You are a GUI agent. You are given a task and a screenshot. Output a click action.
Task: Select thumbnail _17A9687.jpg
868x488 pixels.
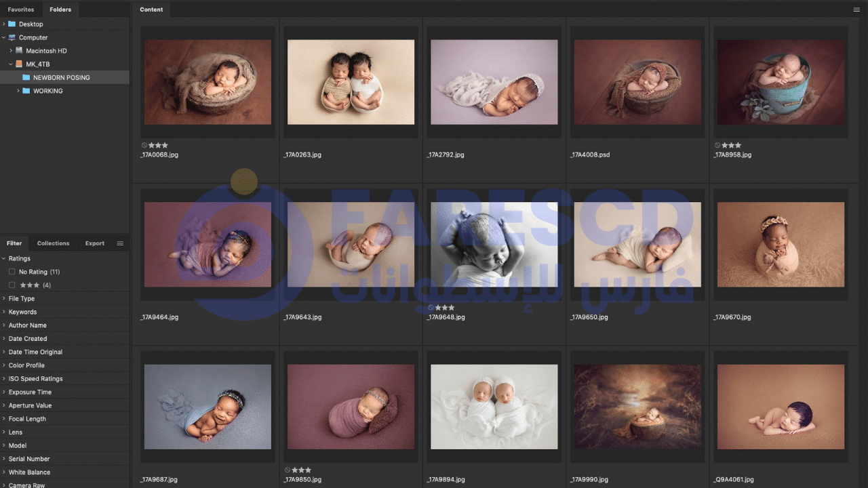point(208,407)
